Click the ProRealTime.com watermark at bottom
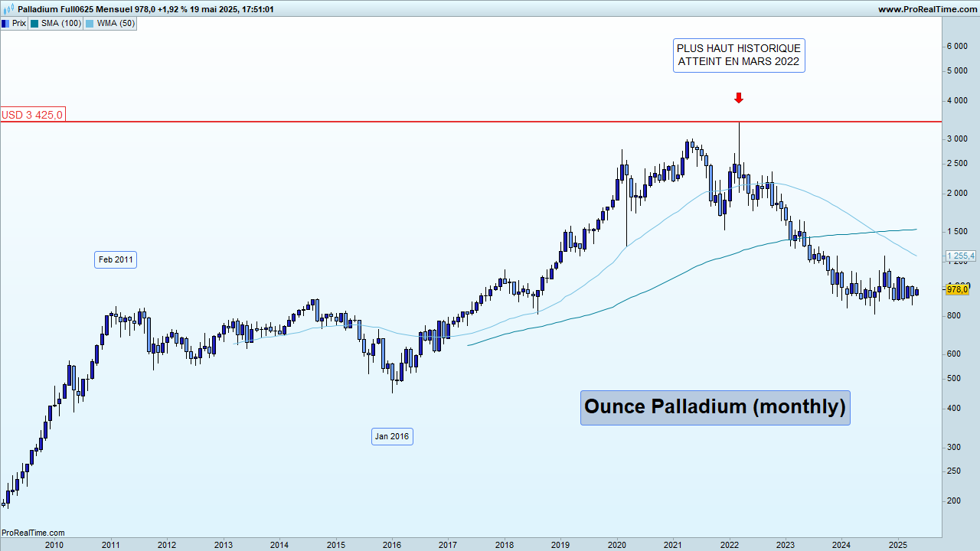980x551 pixels. [33, 533]
